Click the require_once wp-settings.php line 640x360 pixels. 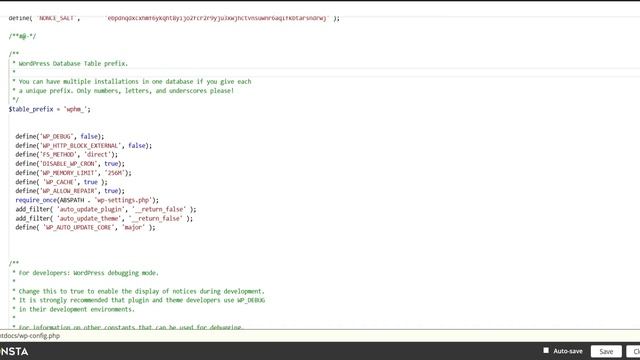(x=87, y=200)
